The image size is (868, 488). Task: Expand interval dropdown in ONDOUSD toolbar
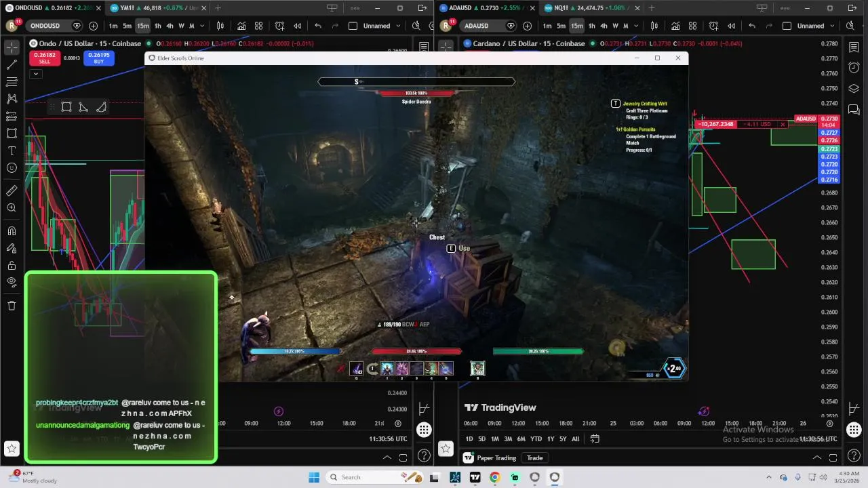pos(202,26)
